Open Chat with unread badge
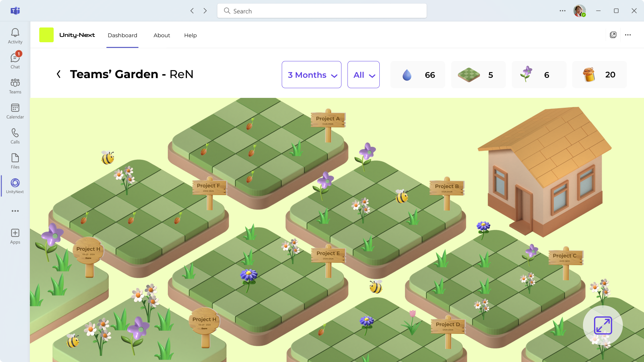The width and height of the screenshot is (644, 362). [x=15, y=61]
